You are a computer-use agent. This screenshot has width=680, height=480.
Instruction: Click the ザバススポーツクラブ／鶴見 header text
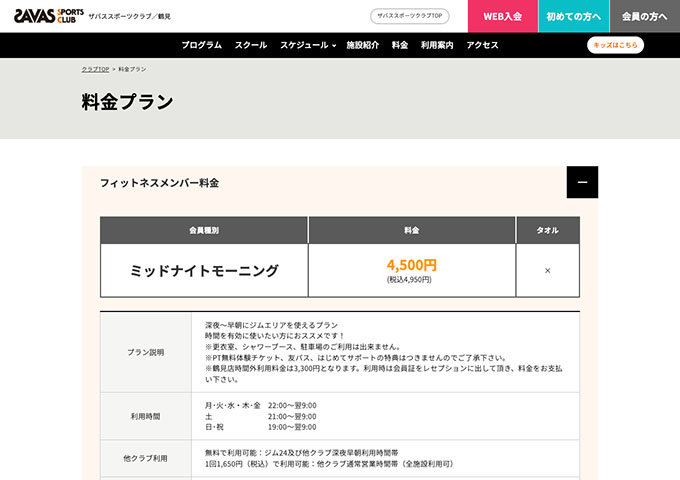click(x=130, y=16)
